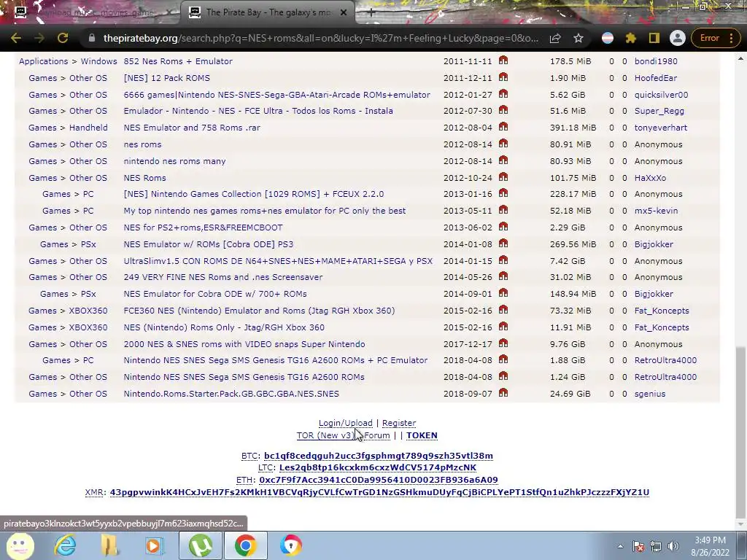Click magnet icon for 852 Nes Roms + Emulator
747x560 pixels.
pyautogui.click(x=503, y=61)
